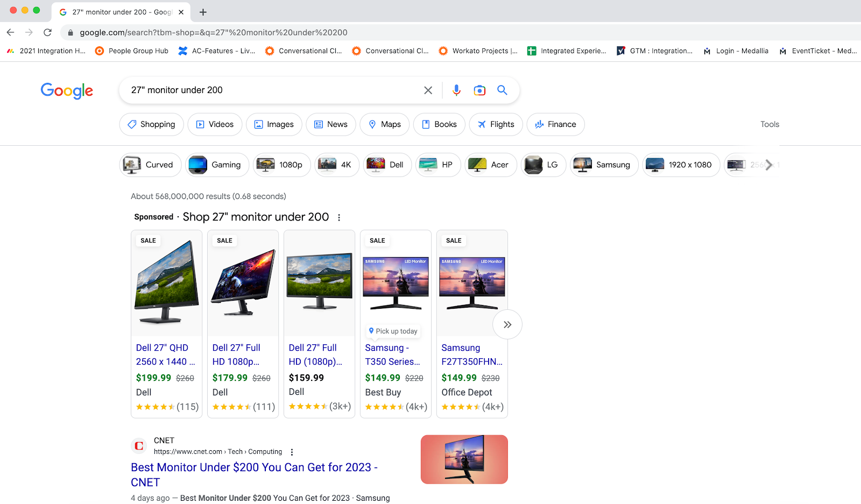861x504 pixels.
Task: Click the address bar URL
Action: coord(214,32)
